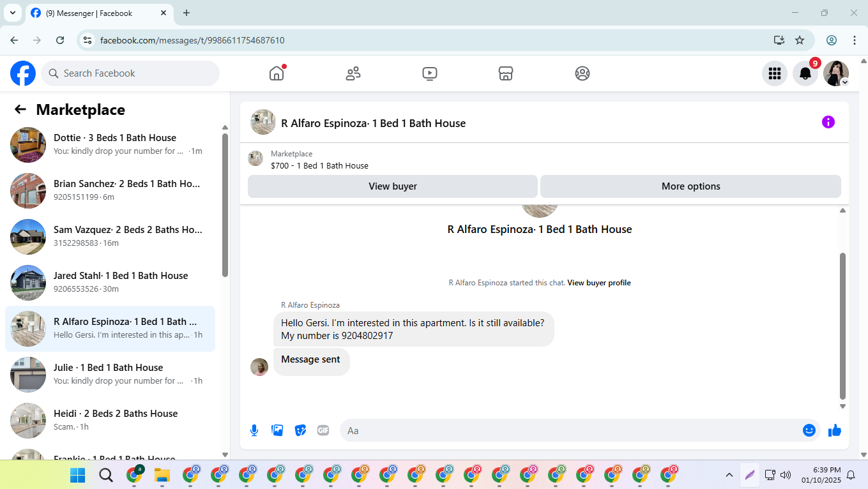
Task: Open the Sam Vazquez conversation
Action: [110, 237]
